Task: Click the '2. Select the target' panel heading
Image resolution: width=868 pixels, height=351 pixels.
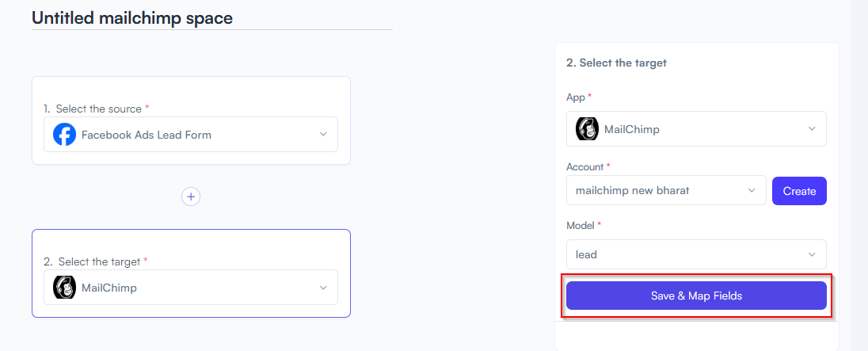Action: click(616, 63)
